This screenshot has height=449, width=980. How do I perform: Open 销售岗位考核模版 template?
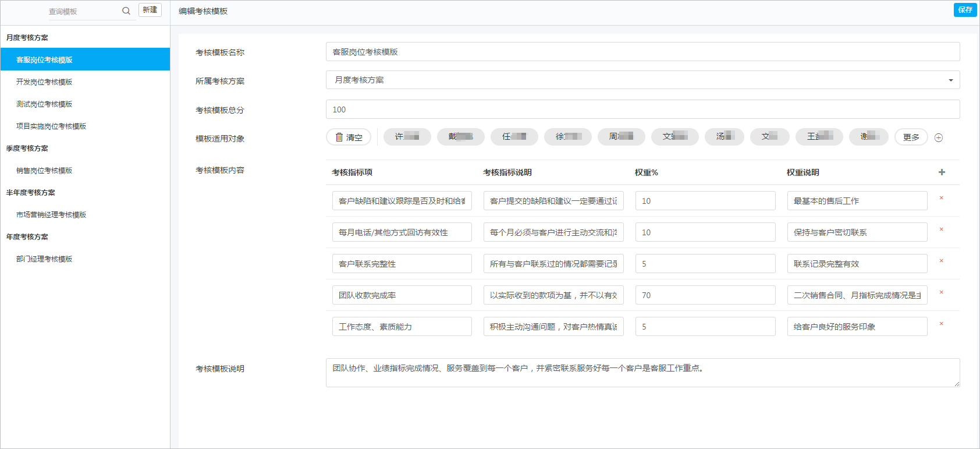click(44, 171)
